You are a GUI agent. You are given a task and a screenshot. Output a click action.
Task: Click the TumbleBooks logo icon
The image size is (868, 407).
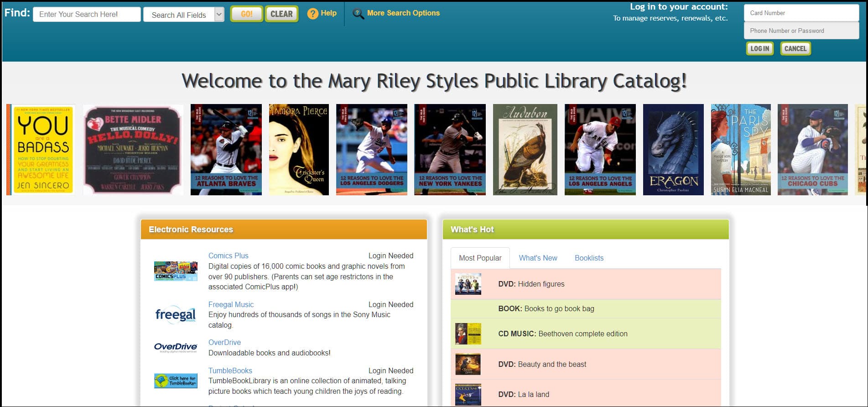point(176,381)
